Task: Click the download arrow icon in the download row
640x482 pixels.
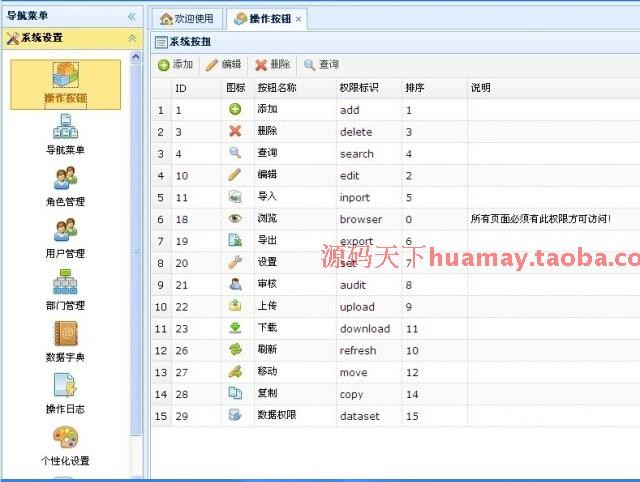Action: (235, 328)
